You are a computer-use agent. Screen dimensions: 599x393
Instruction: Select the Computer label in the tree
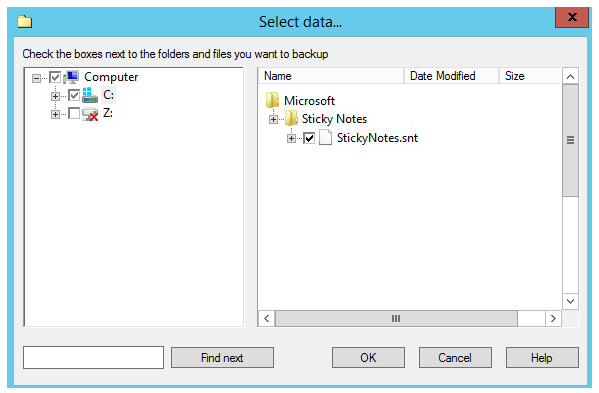tap(111, 77)
